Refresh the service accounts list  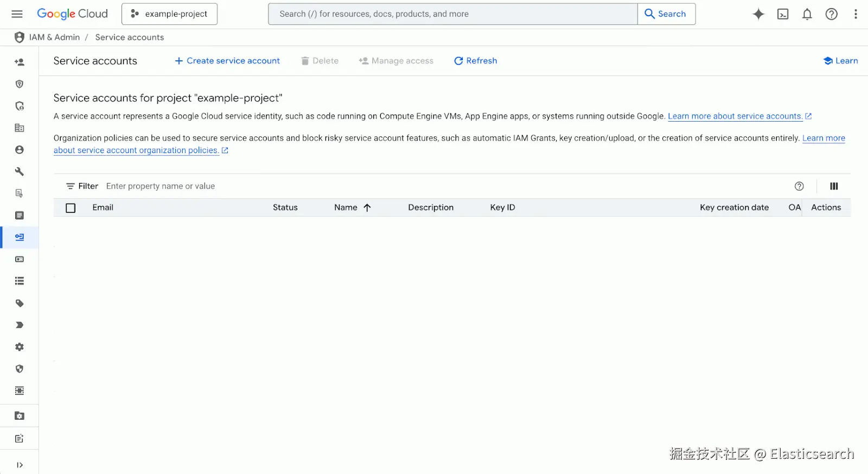(475, 61)
